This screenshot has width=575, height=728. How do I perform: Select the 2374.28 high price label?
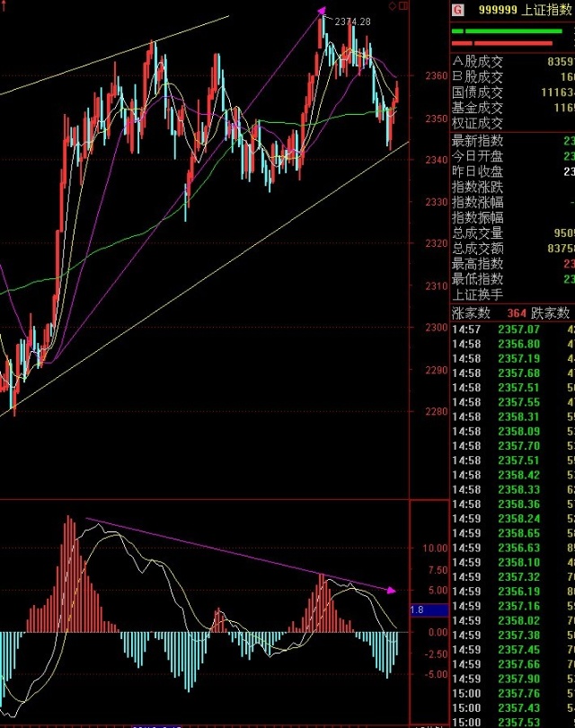coord(352,21)
